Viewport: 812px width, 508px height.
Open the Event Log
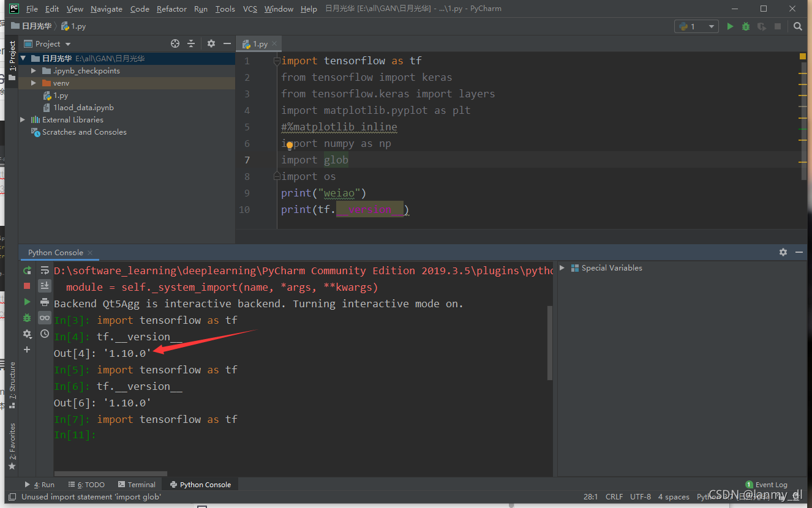pos(766,485)
